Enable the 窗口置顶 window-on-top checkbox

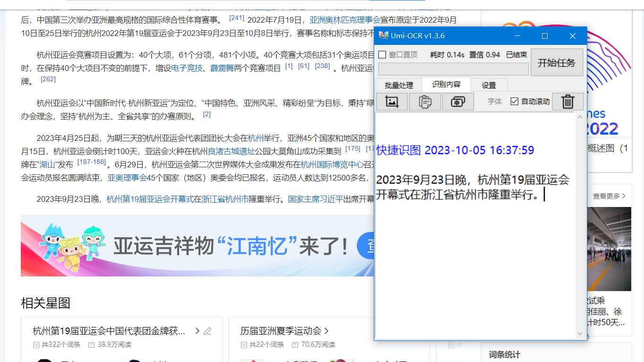click(383, 54)
